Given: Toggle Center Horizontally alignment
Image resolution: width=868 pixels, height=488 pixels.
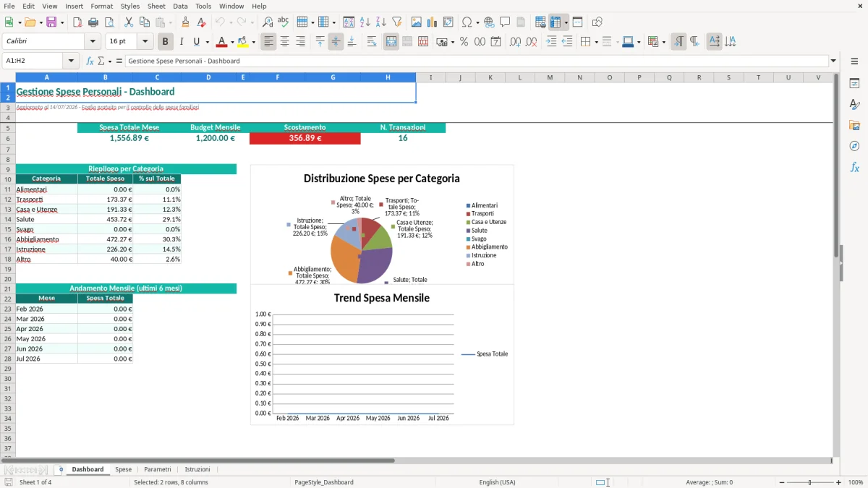Looking at the screenshot, I should point(285,42).
